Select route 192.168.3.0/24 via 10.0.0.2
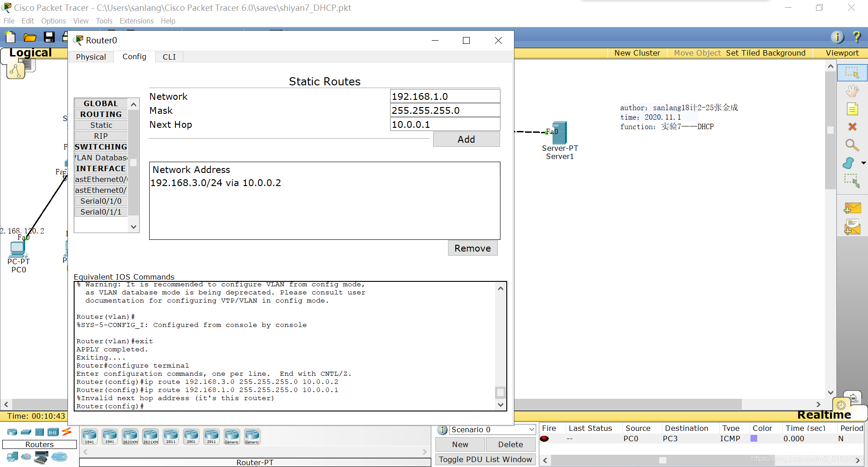Screen dimensions: 868x467 [216, 183]
